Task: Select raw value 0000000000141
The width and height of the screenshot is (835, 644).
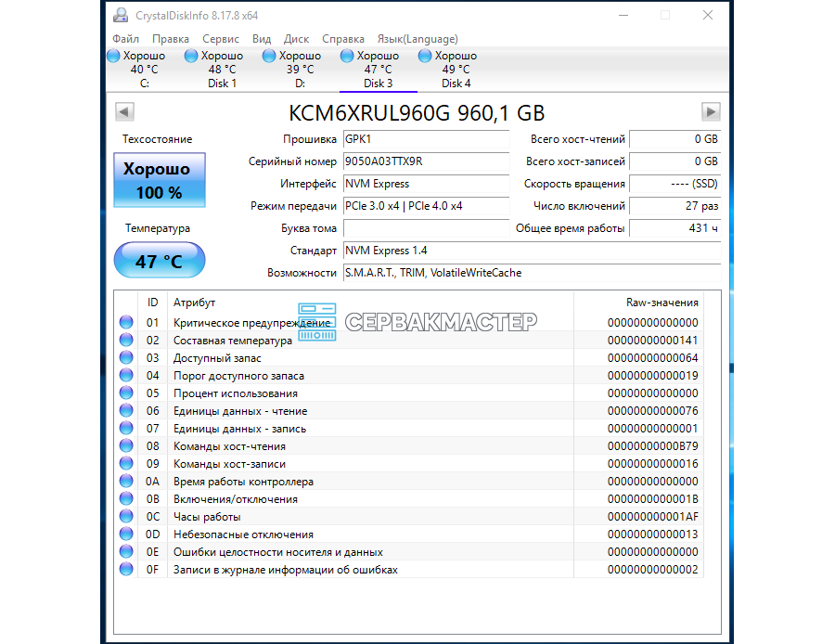Action: pyautogui.click(x=652, y=340)
